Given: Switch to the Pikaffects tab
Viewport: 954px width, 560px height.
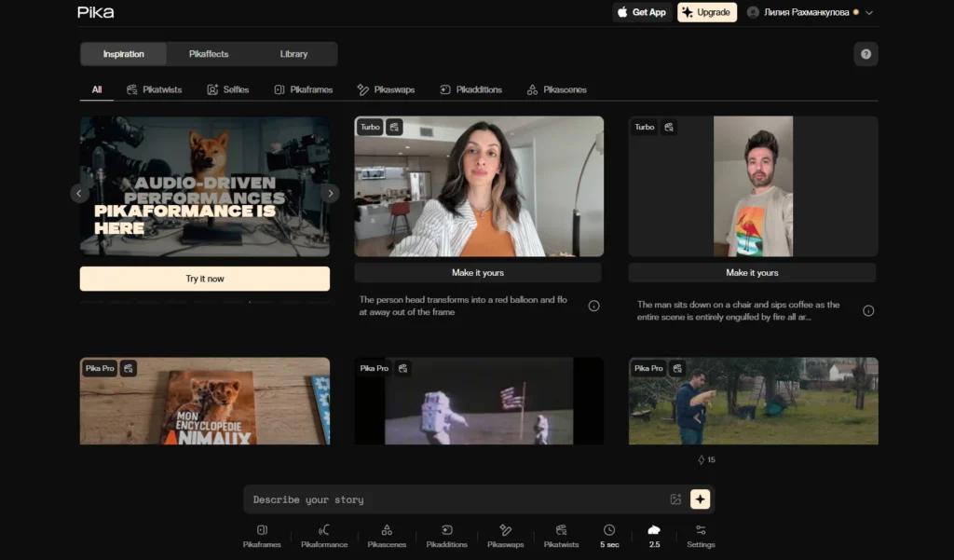Looking at the screenshot, I should [x=209, y=54].
